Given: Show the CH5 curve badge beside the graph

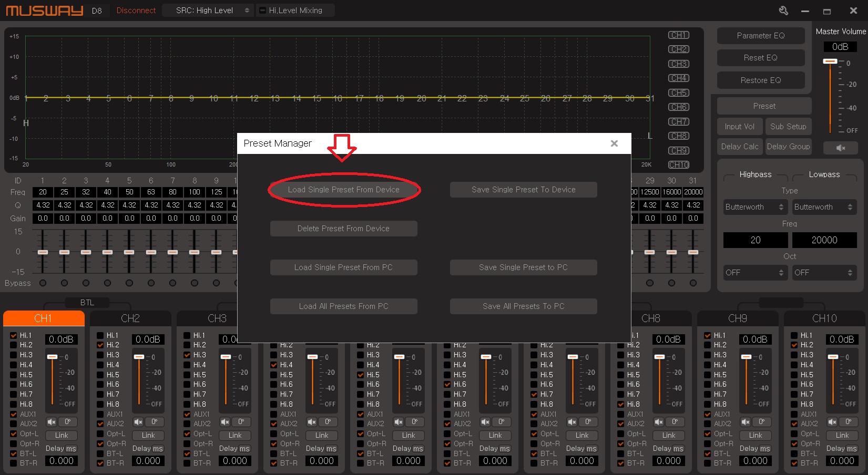Looking at the screenshot, I should (x=679, y=93).
